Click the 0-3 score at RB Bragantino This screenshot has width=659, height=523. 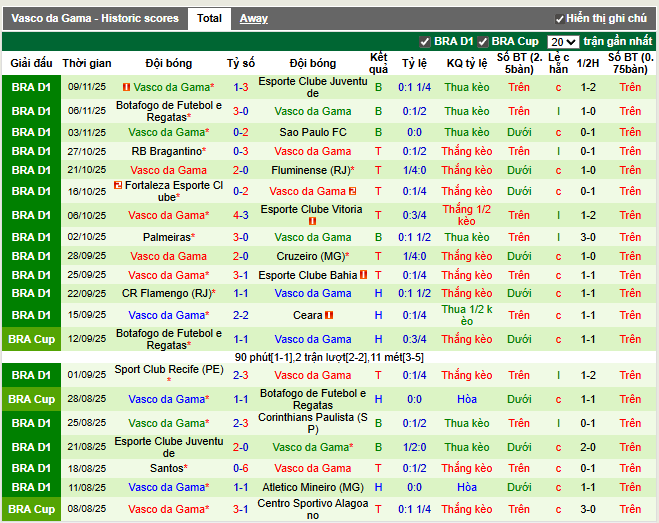241,151
